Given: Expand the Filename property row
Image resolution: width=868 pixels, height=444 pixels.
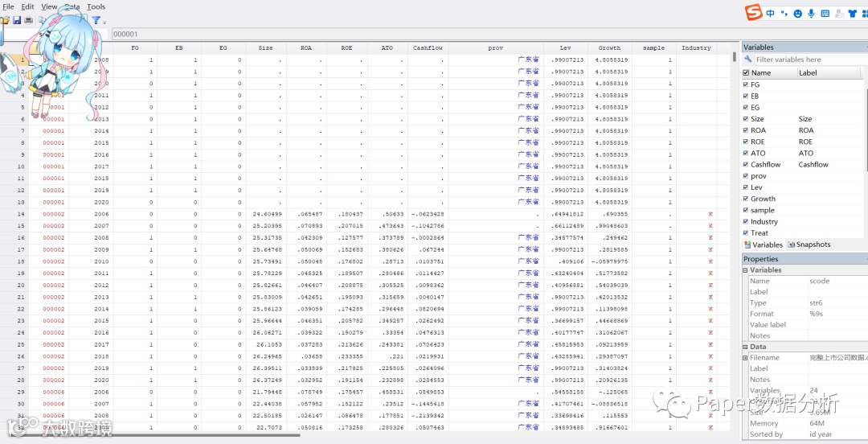Looking at the screenshot, I should [x=745, y=358].
